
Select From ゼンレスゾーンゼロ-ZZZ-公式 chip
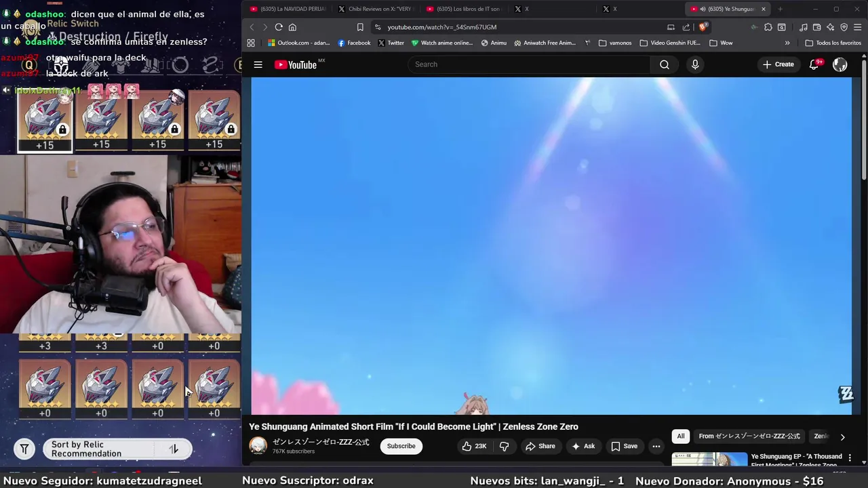pyautogui.click(x=749, y=436)
